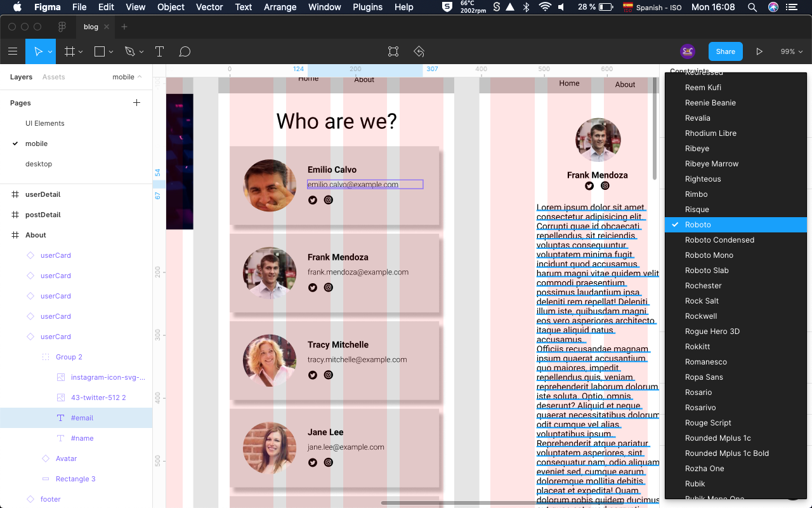
Task: Select the Frame tool
Action: [x=69, y=51]
